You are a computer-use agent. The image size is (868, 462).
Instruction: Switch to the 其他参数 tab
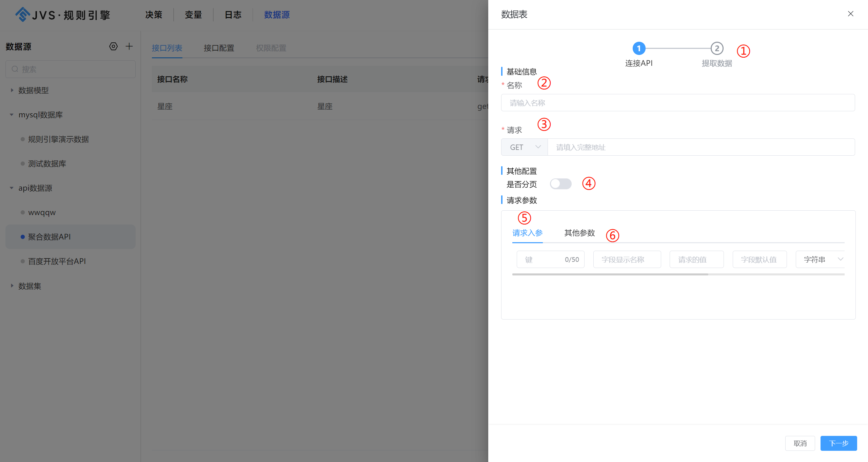(579, 233)
